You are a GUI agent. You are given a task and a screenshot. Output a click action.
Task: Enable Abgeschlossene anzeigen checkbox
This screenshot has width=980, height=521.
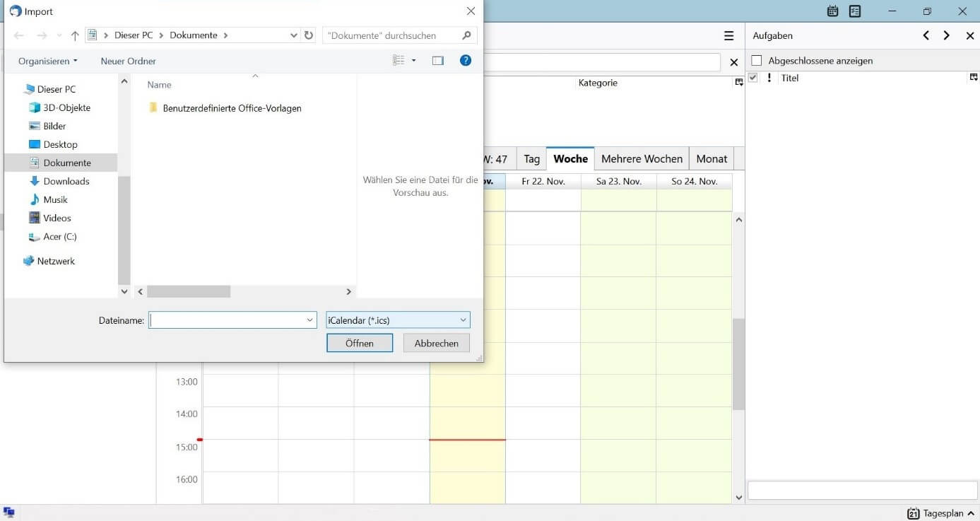(x=757, y=61)
